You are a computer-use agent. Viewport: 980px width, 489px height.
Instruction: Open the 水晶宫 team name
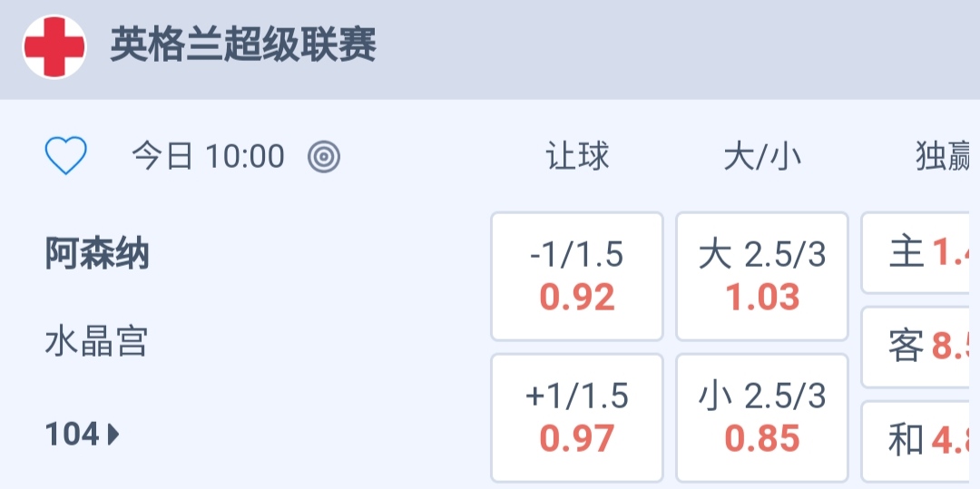97,342
